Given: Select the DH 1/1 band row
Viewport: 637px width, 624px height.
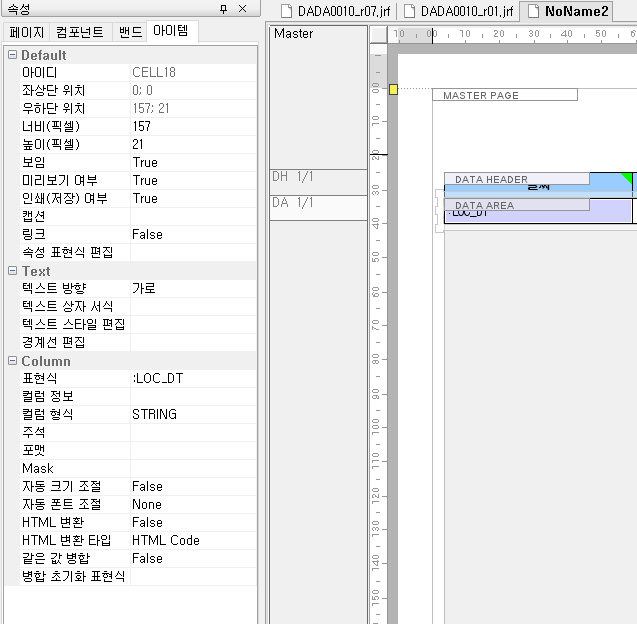Looking at the screenshot, I should tap(318, 182).
